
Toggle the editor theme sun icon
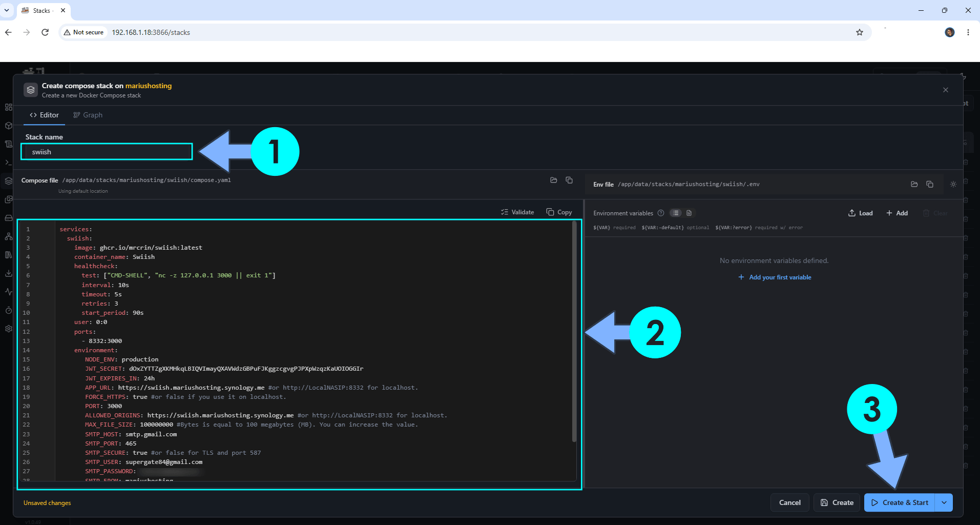pyautogui.click(x=953, y=184)
